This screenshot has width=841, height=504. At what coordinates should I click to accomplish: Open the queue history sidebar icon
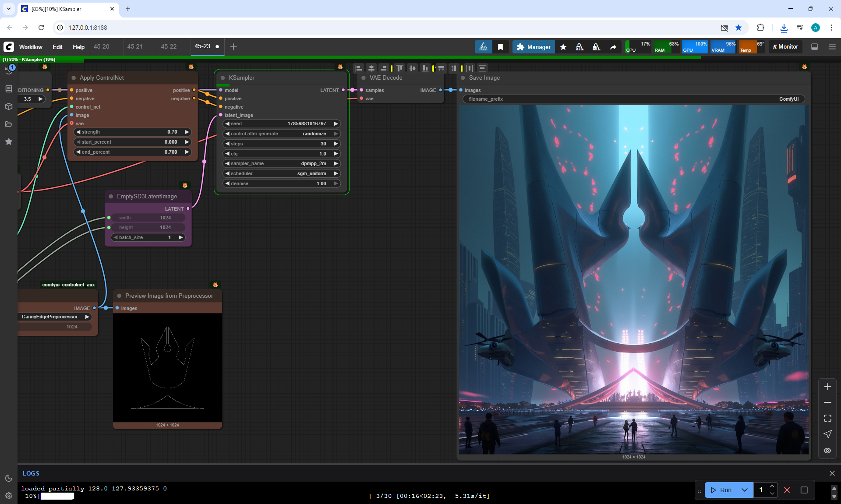tap(9, 71)
